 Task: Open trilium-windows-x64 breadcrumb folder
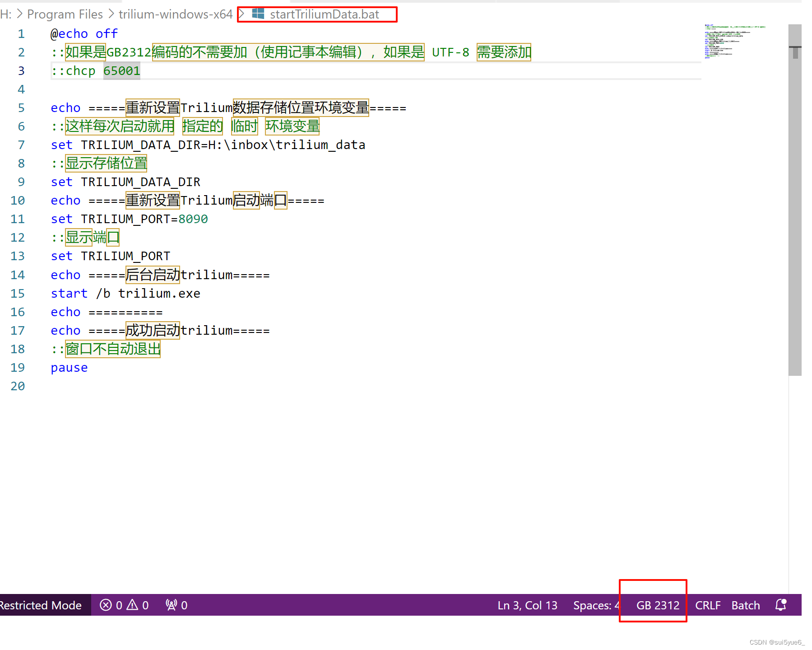tap(176, 14)
